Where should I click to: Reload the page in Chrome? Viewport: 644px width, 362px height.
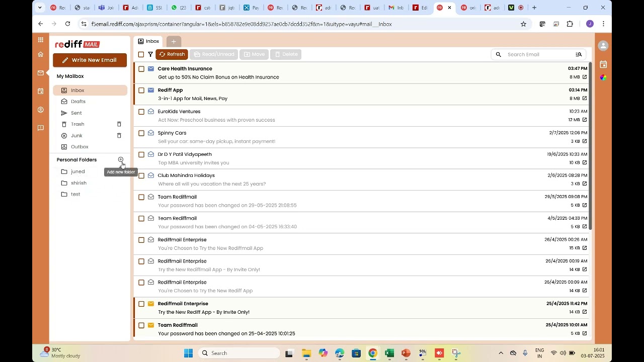click(x=67, y=24)
